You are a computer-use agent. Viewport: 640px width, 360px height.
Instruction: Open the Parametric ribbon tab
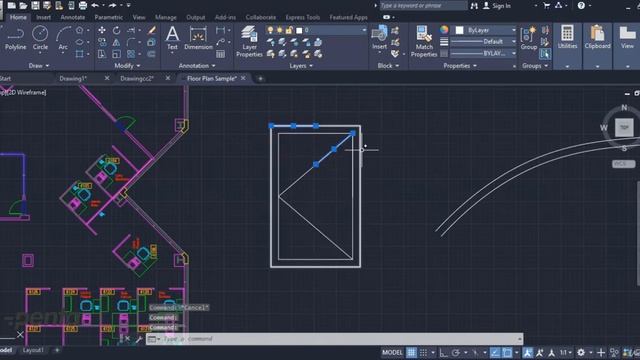tap(109, 17)
